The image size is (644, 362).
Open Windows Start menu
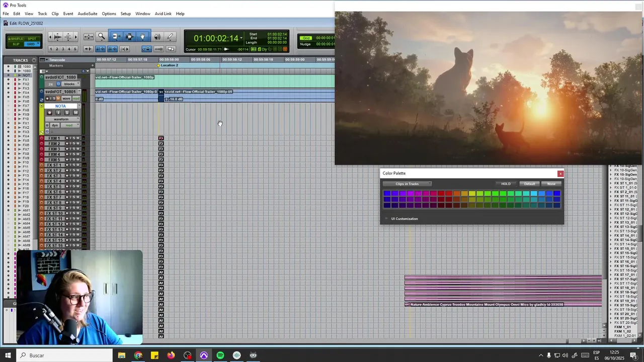[8, 355]
